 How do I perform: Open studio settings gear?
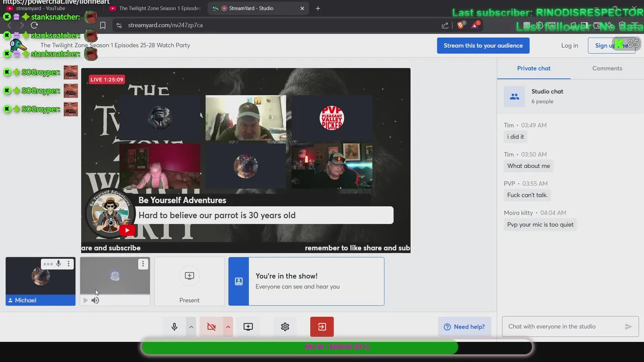click(x=285, y=327)
